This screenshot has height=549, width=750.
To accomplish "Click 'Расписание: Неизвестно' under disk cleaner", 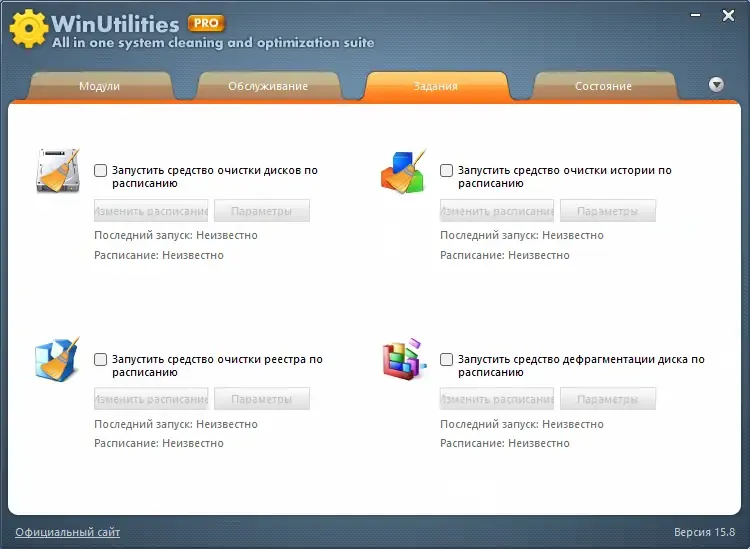I will tap(159, 255).
